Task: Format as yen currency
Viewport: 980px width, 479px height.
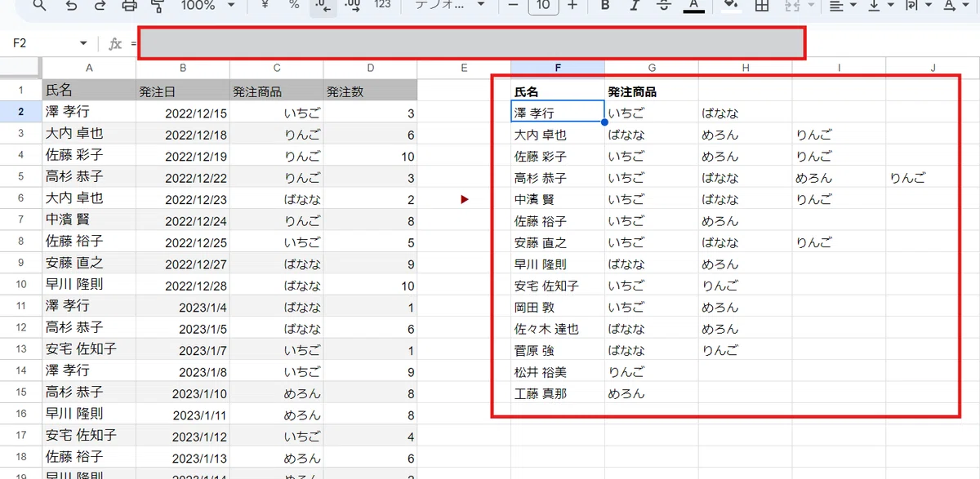Action: point(265,5)
